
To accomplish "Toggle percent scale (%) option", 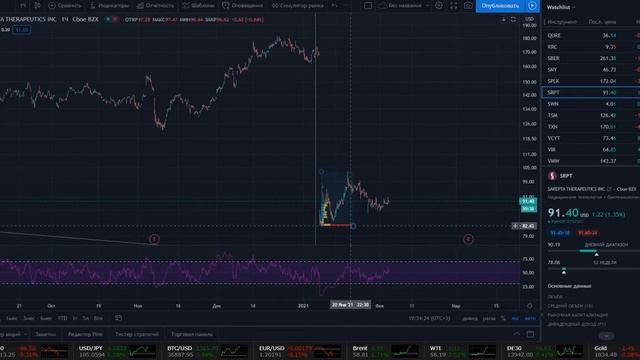I will tap(503, 318).
